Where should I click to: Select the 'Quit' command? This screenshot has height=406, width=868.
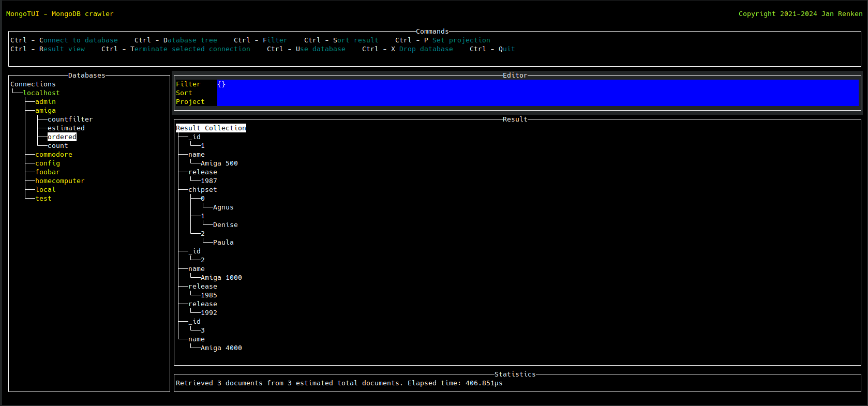point(492,49)
